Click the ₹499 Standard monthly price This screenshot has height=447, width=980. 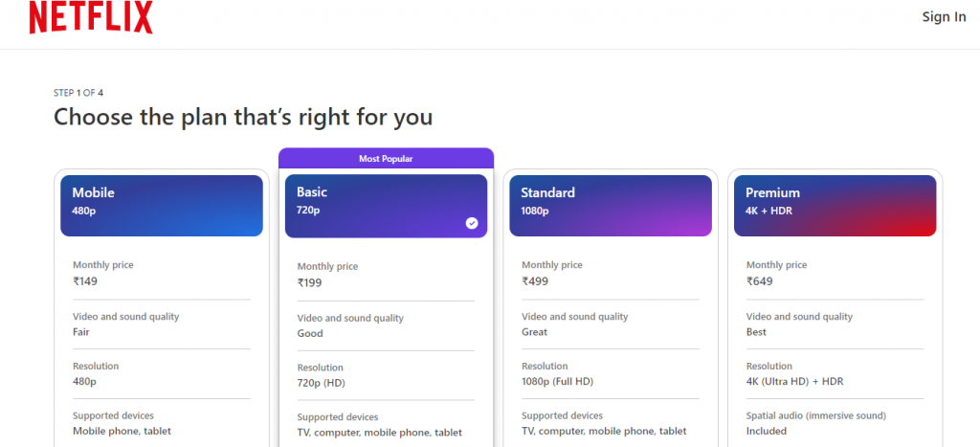[534, 281]
